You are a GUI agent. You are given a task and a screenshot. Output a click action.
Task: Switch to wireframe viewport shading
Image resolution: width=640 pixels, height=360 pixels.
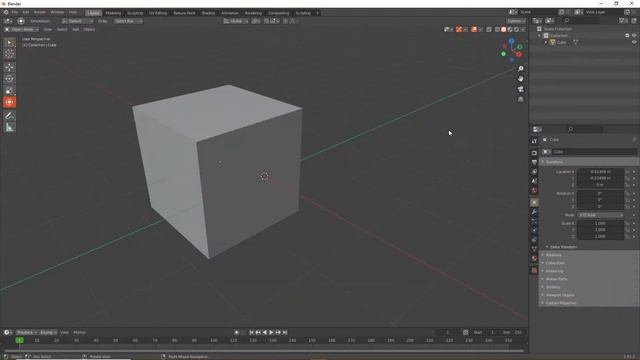(497, 29)
